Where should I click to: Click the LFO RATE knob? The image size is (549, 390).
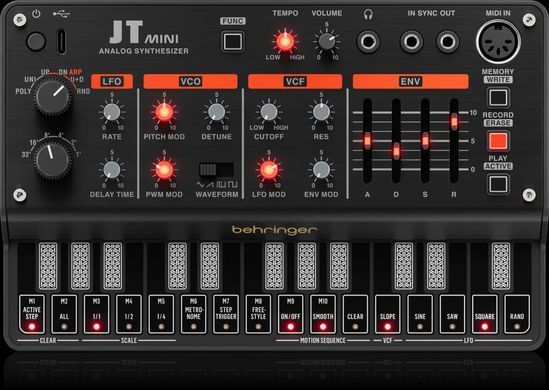pyautogui.click(x=112, y=112)
